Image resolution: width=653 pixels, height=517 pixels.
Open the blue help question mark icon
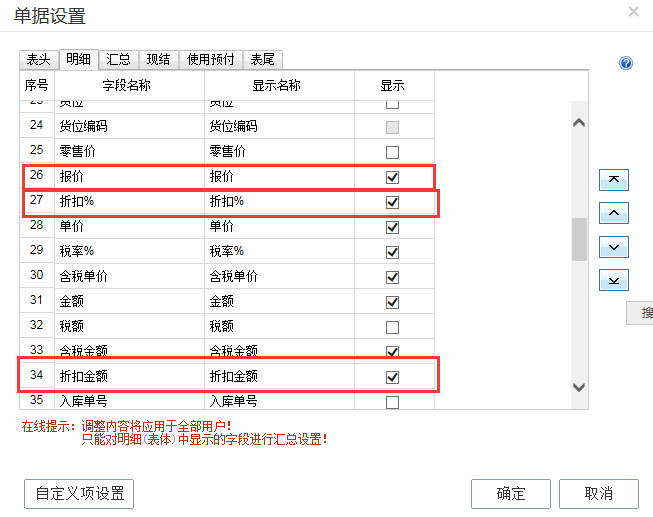click(x=626, y=63)
